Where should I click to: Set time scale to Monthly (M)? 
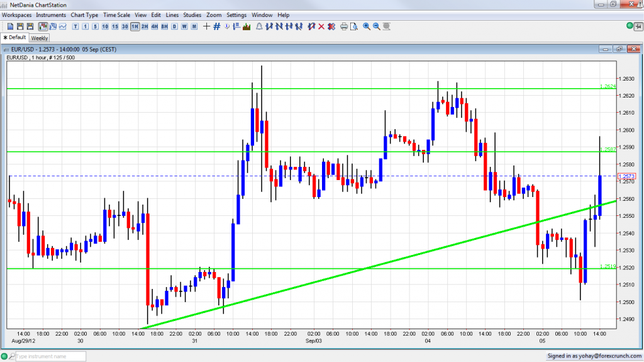coord(194,26)
